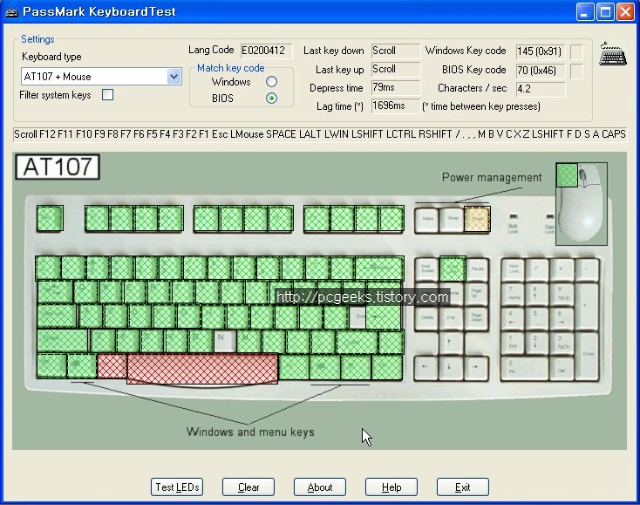Click the F1 key on the keyboard image
This screenshot has width=640, height=505.
[97, 218]
